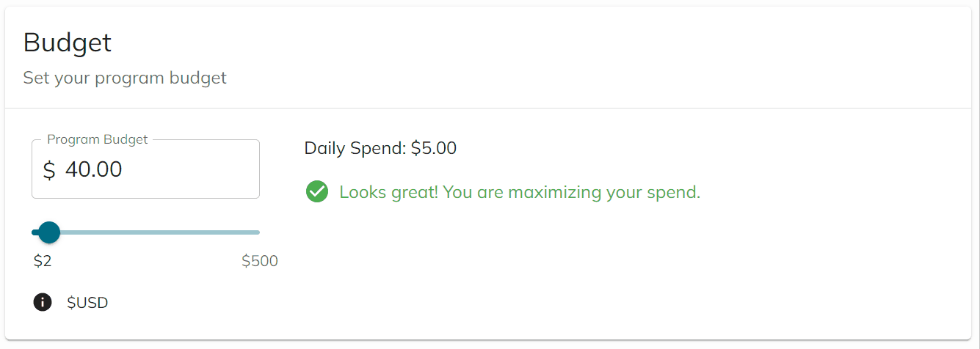Click the floating "Program Budget" field label

coord(97,139)
